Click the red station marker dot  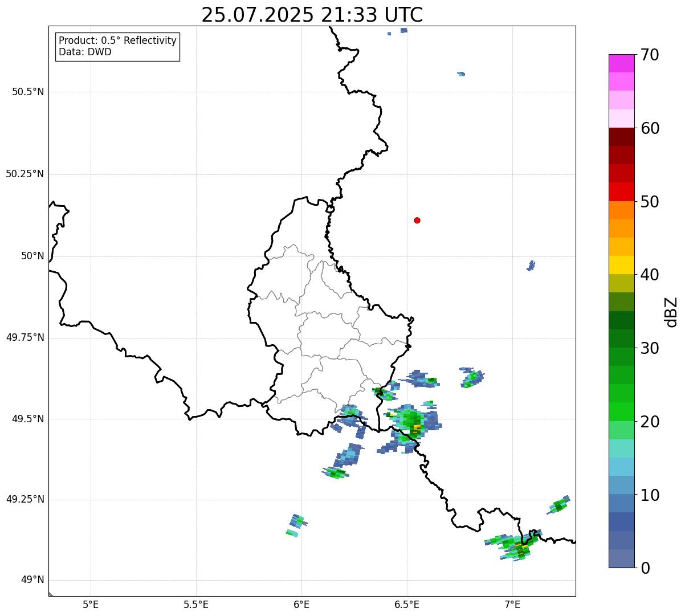tap(417, 220)
